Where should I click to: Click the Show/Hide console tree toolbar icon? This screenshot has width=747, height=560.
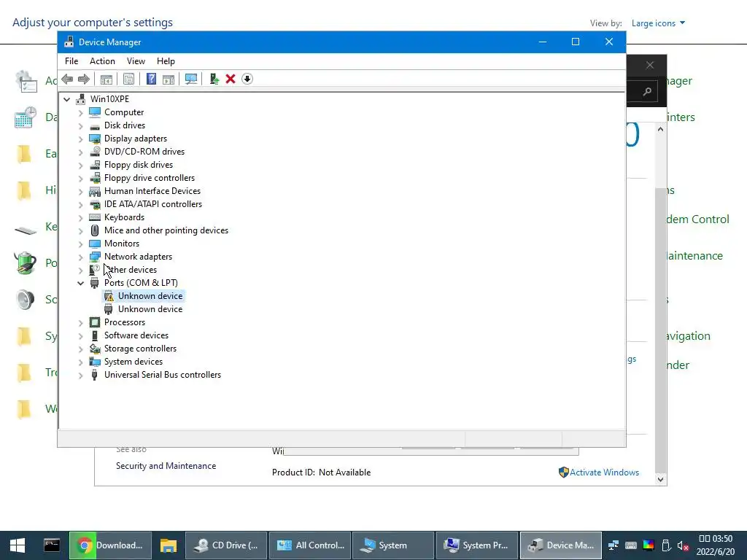pyautogui.click(x=107, y=79)
